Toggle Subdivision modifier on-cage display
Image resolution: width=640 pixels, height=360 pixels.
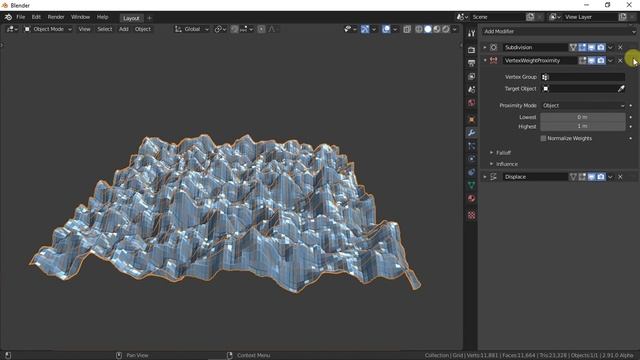coord(573,47)
